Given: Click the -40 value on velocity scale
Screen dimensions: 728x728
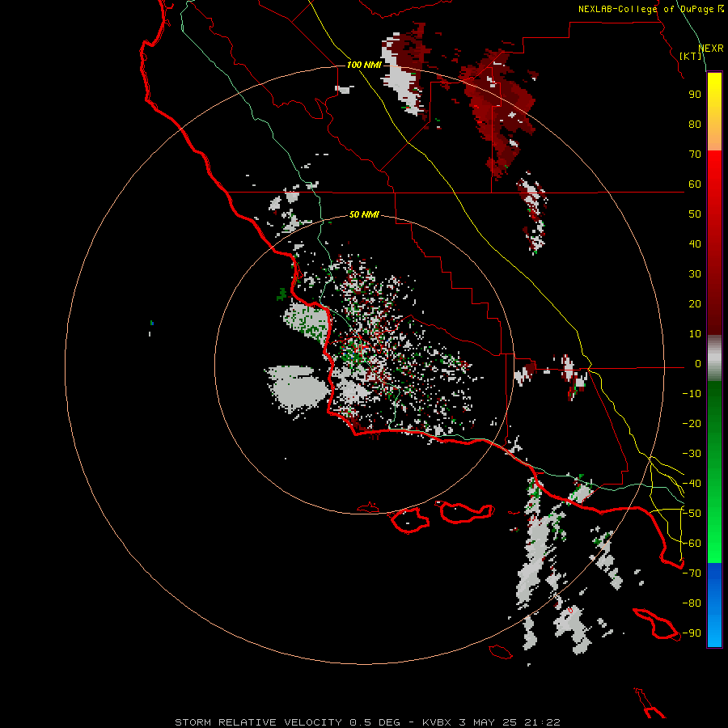Looking at the screenshot, I should tap(692, 484).
